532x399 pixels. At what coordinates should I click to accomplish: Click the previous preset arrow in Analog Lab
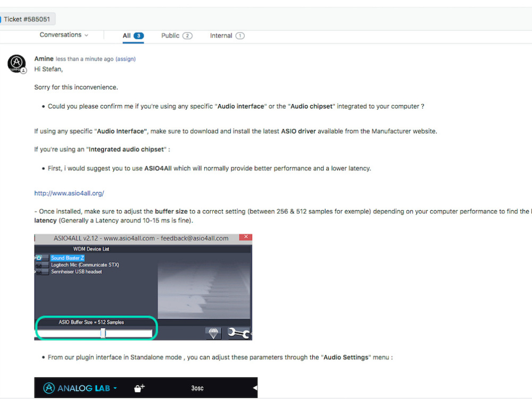point(255,388)
